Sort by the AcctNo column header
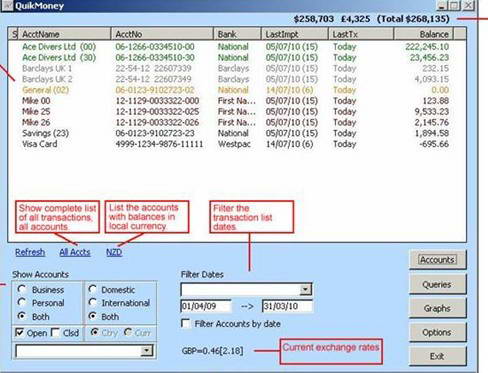This screenshot has width=488, height=373. pos(162,34)
